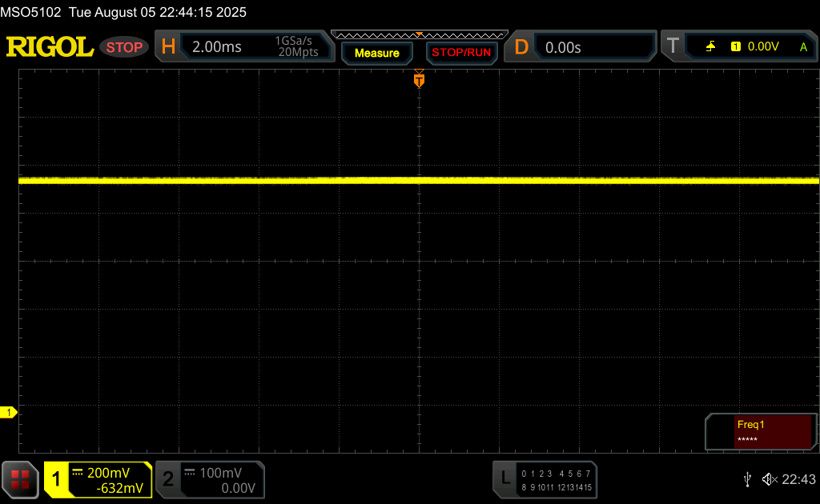Screen dimensions: 820x504
Task: Toggle channel 1 via its 200mV label
Action: click(108, 479)
